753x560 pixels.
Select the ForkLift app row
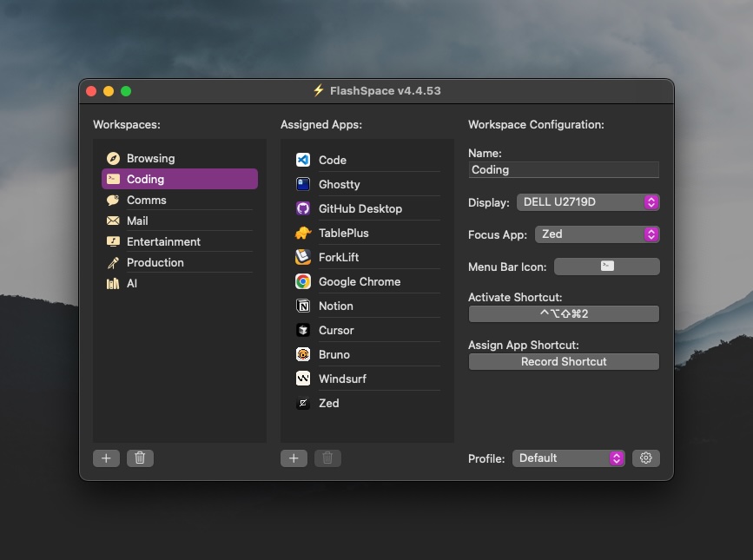[x=367, y=257]
